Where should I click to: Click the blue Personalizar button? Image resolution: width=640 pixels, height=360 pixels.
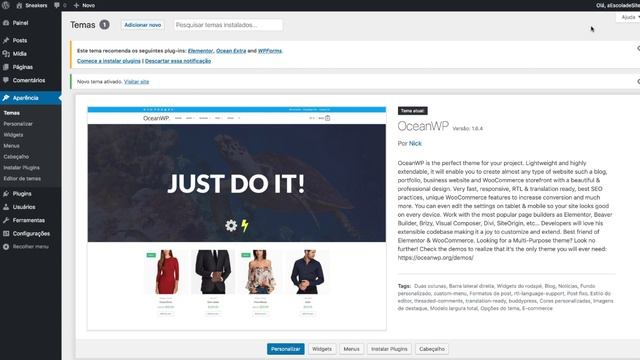[286, 349]
